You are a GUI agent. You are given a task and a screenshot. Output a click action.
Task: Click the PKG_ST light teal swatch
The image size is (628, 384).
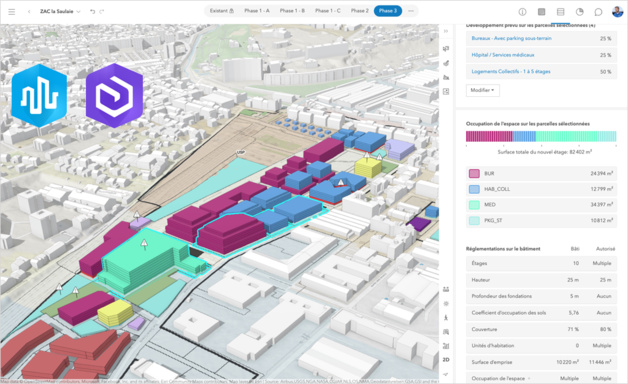(474, 221)
